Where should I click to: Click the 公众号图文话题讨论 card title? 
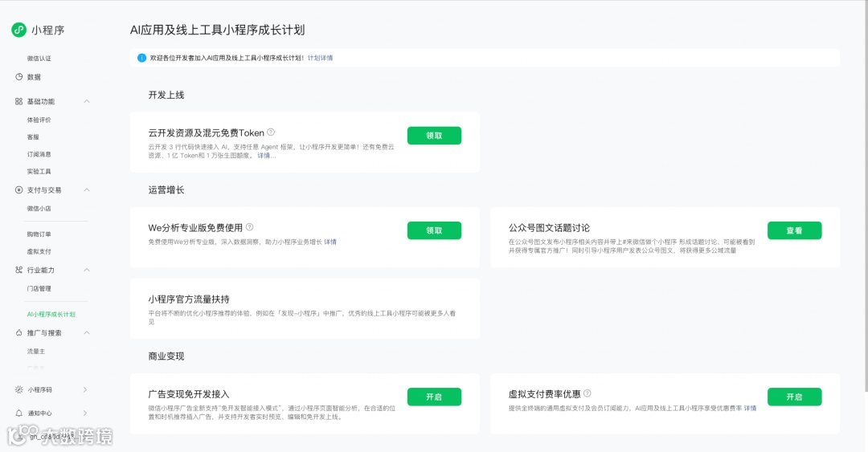(549, 228)
